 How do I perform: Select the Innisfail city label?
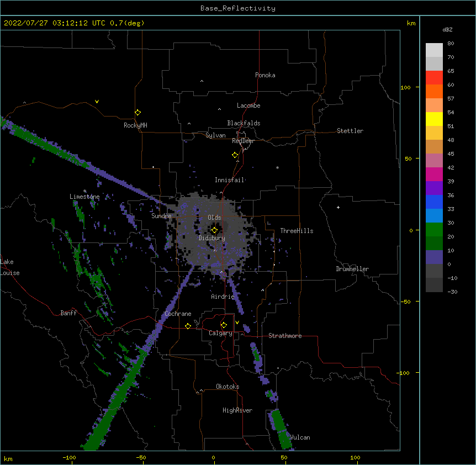[229, 180]
